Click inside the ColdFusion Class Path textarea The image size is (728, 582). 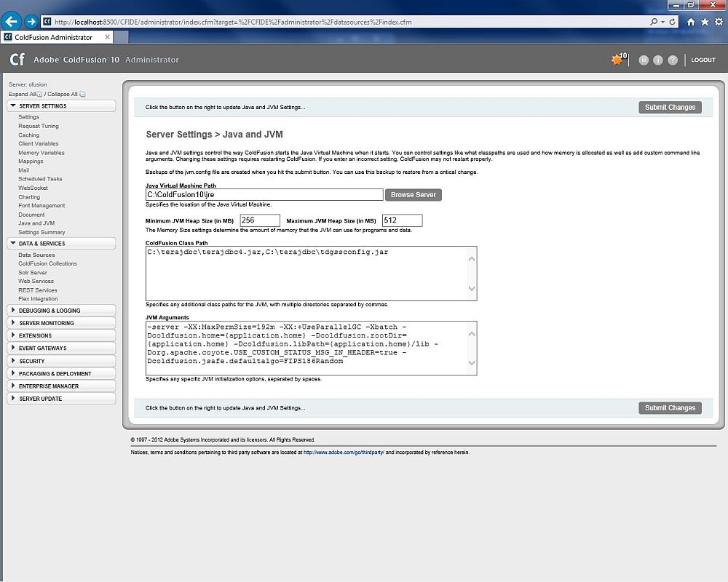click(311, 274)
